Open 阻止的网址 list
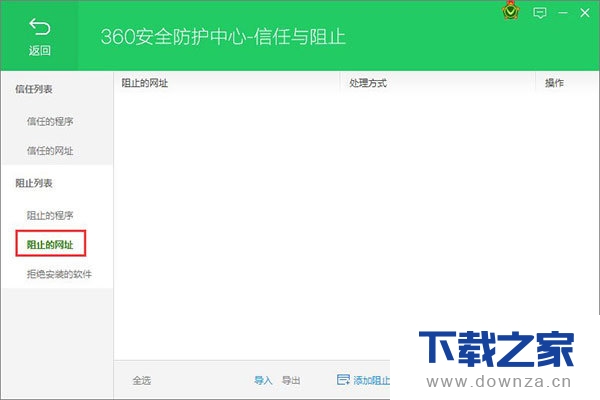Image resolution: width=600 pixels, height=400 pixels. 50,243
